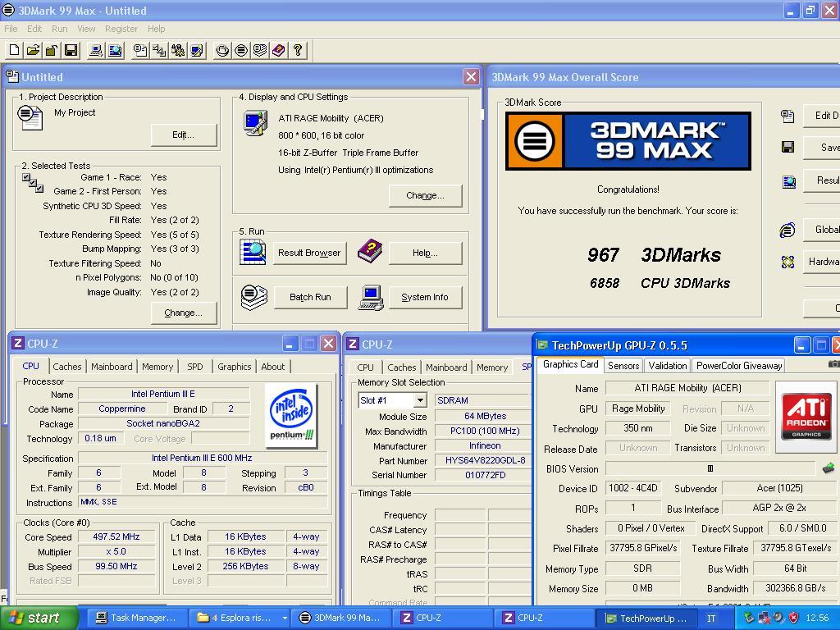Click the Code Name value Coppermine
This screenshot has height=630, width=840.
click(122, 409)
